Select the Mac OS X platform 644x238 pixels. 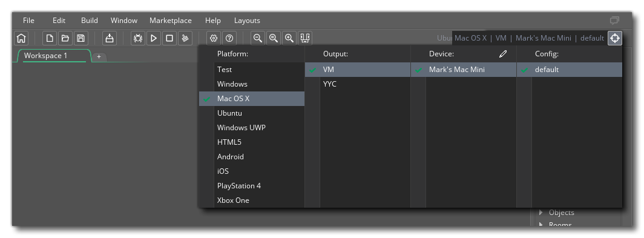coord(252,99)
